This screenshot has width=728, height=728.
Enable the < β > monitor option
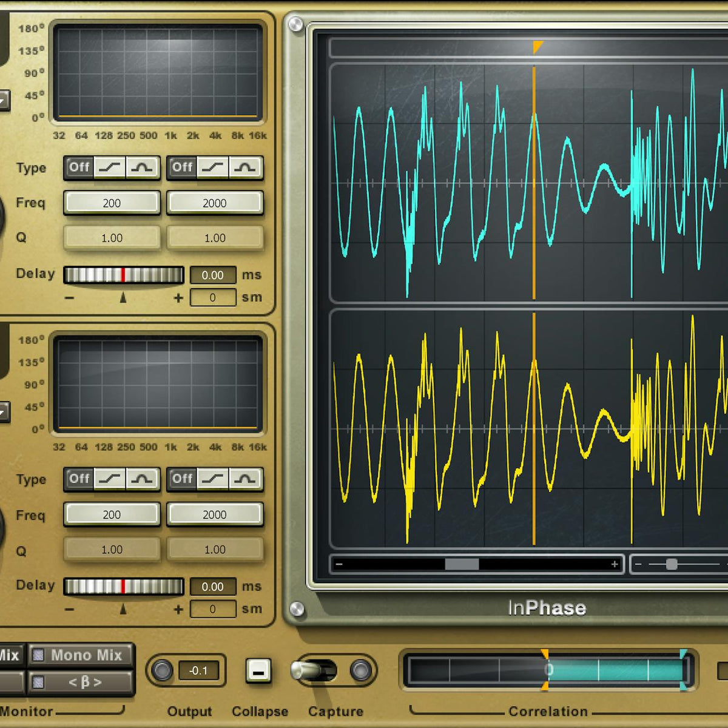[x=80, y=682]
